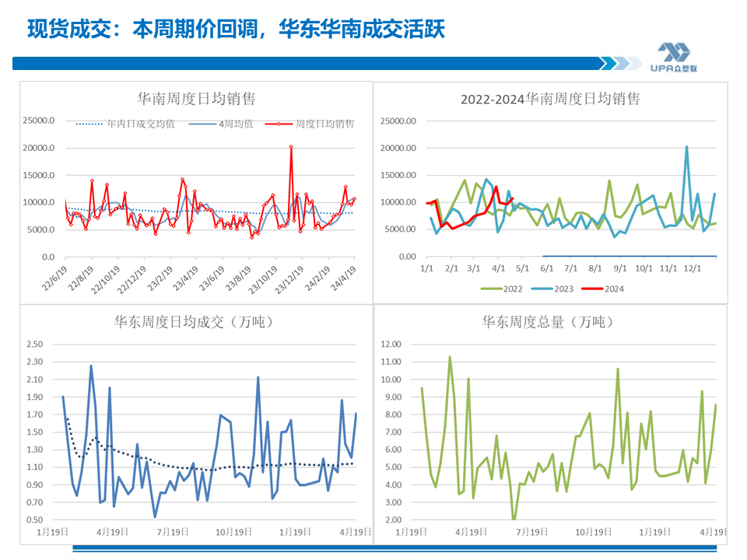The height and width of the screenshot is (560, 747).
Task: Select the legend entry 年内日成交均值
Action: [125, 124]
